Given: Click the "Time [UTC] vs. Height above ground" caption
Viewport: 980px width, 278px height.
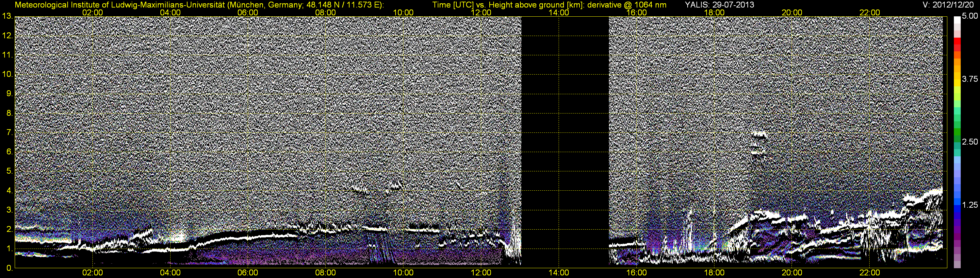Looking at the screenshot, I should (549, 5).
